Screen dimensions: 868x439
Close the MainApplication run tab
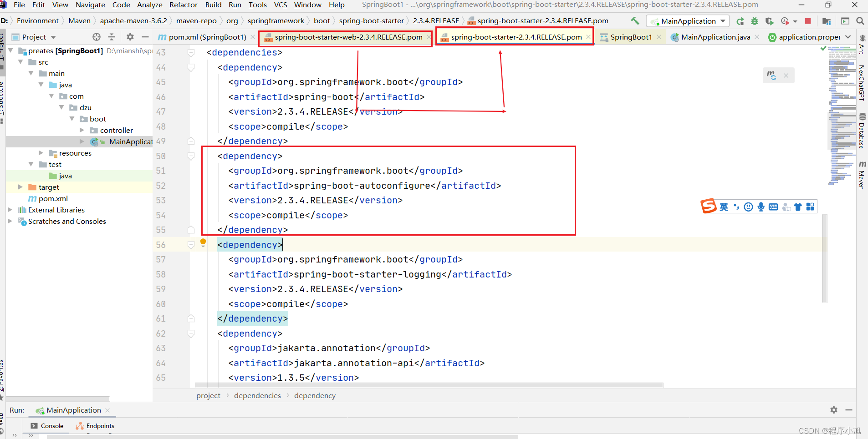[x=107, y=410]
